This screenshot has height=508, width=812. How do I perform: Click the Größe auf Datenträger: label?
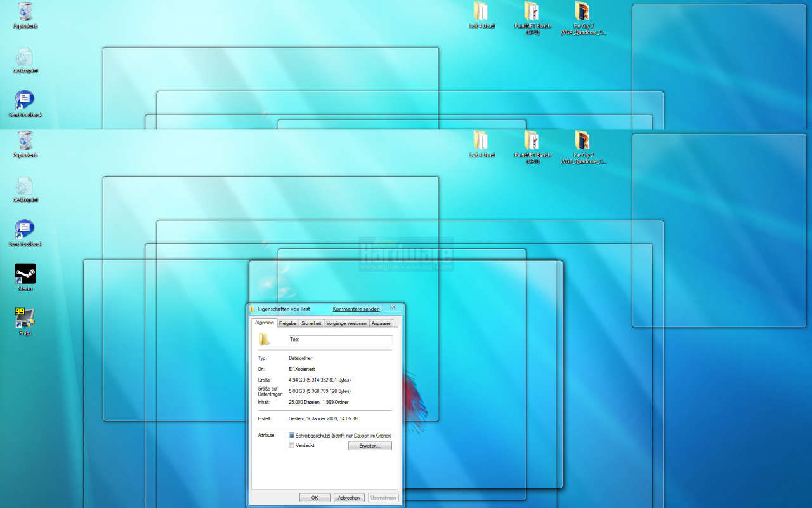(x=270, y=391)
